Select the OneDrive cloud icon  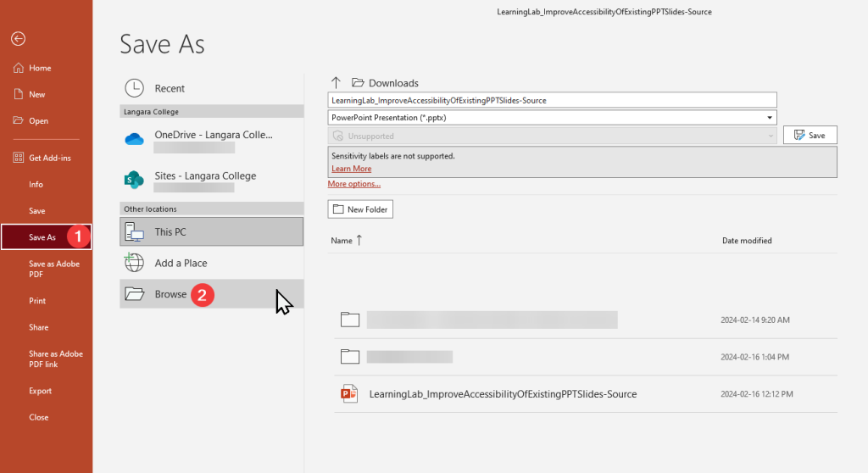(x=134, y=139)
